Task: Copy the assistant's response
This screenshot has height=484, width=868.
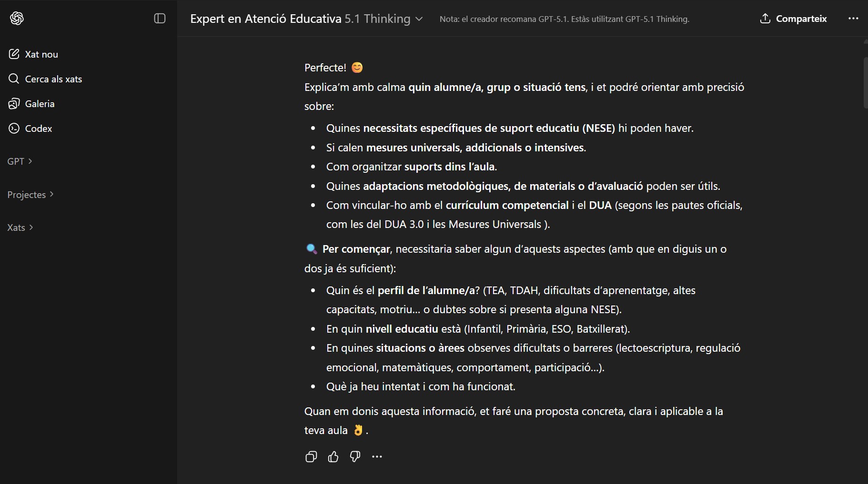Action: tap(310, 456)
